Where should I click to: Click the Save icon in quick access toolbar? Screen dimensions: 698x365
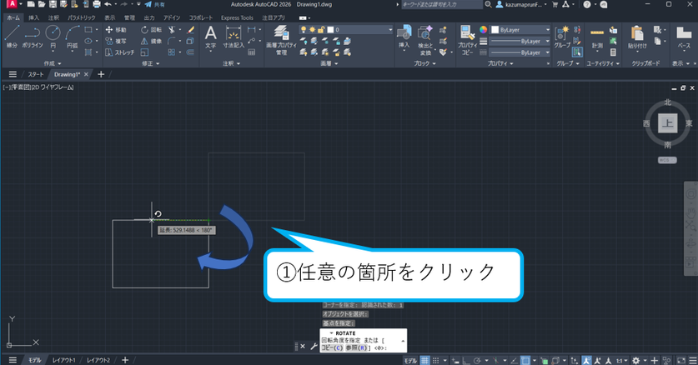pos(53,4)
